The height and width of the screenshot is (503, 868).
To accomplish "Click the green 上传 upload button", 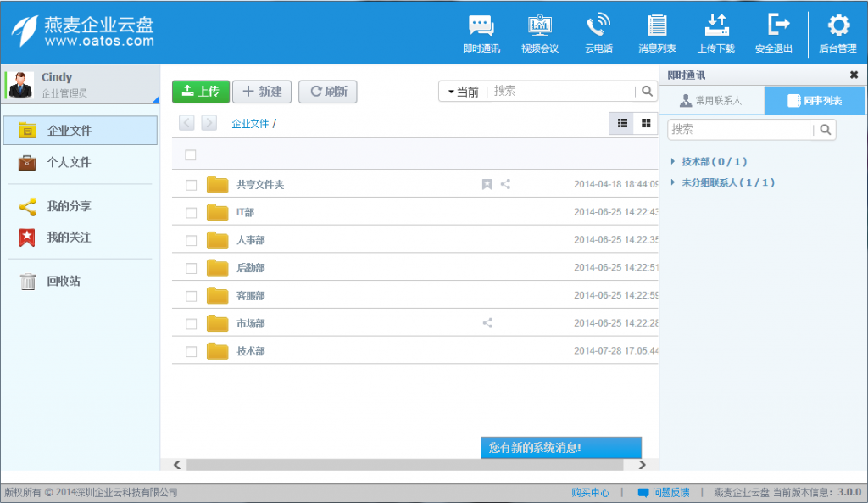I will point(201,91).
